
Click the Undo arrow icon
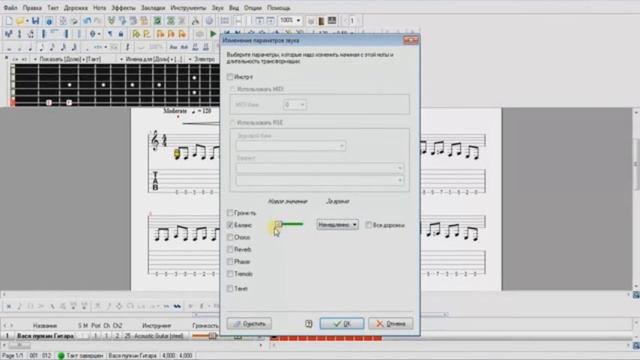pos(87,20)
